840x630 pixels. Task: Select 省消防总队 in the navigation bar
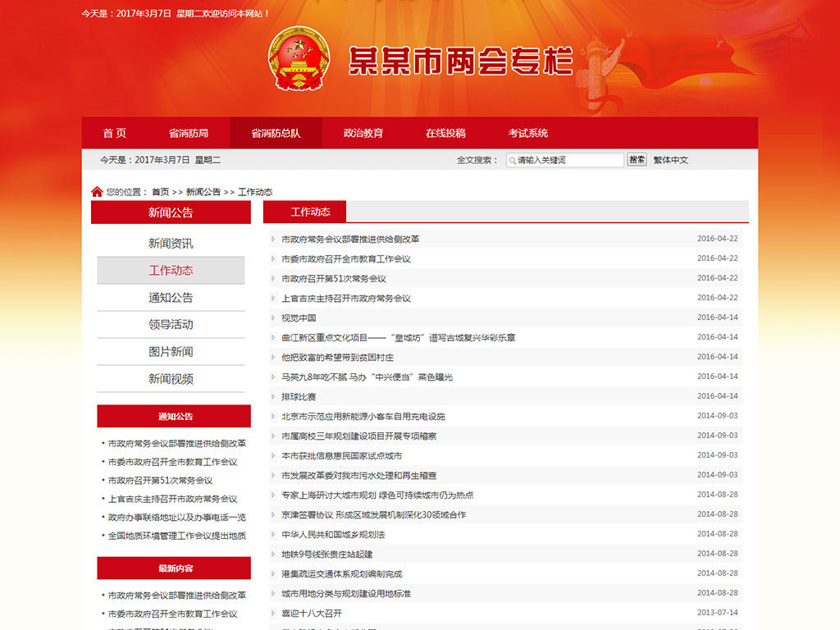coord(276,133)
